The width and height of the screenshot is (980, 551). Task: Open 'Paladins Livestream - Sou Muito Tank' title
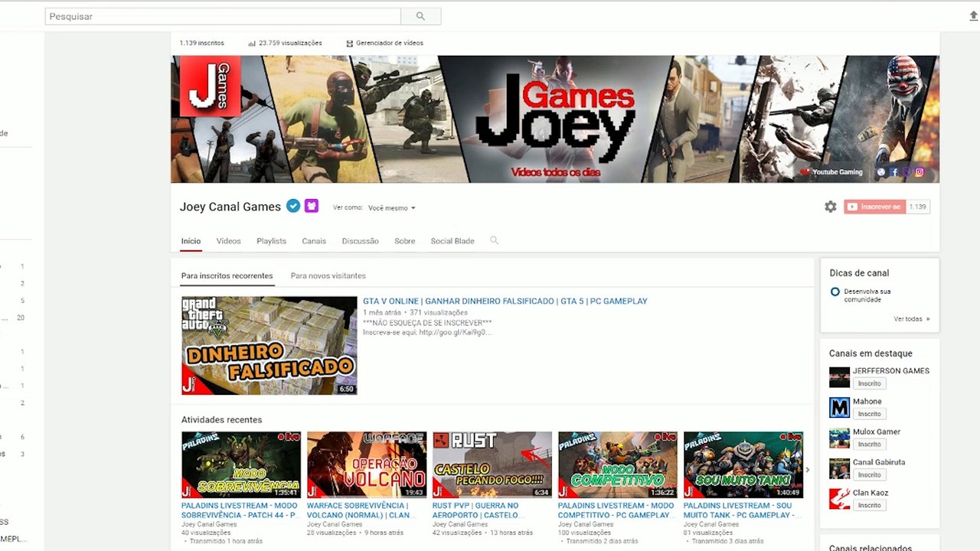(x=742, y=510)
